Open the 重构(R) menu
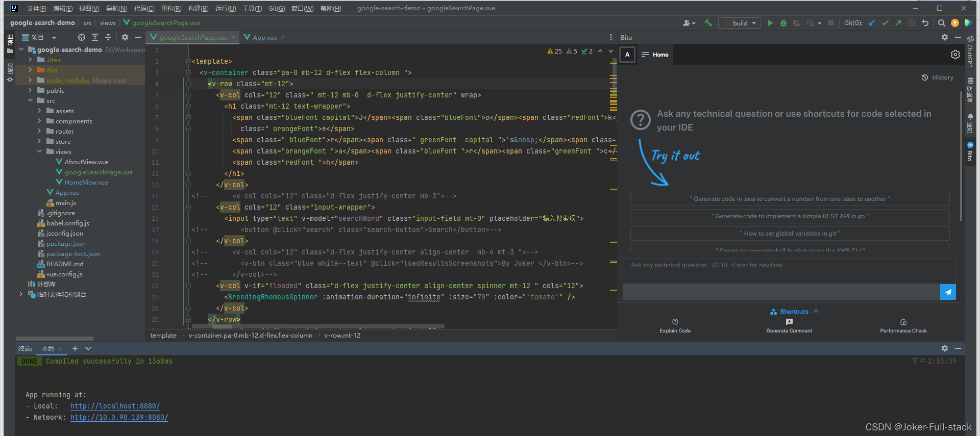Viewport: 980px width, 436px height. [171, 8]
